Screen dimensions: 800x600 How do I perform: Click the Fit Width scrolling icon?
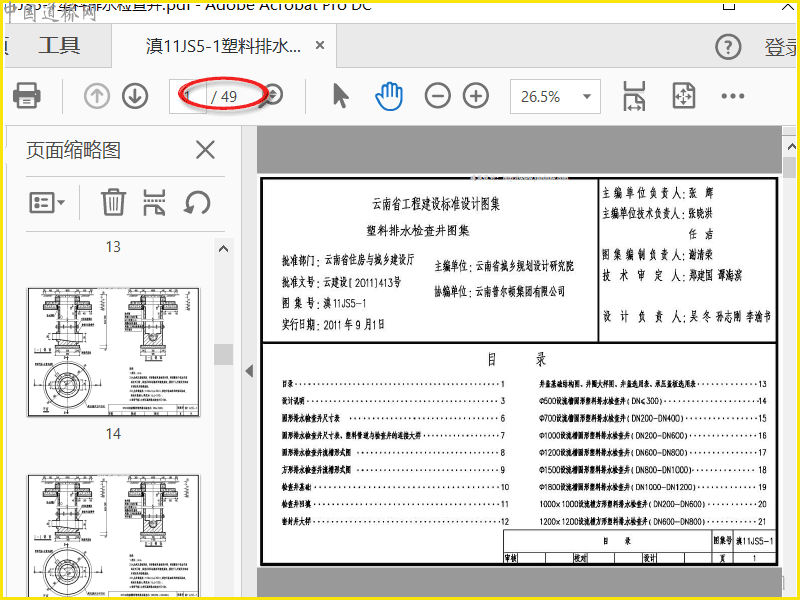tap(634, 96)
